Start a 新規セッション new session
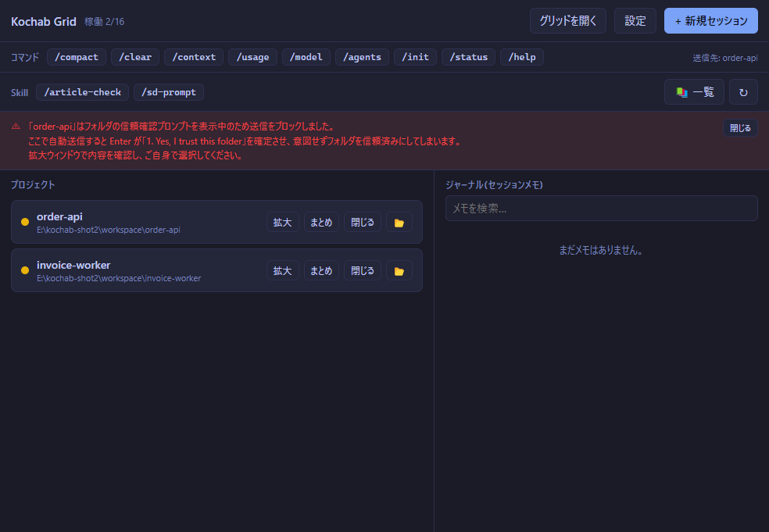 click(x=710, y=20)
